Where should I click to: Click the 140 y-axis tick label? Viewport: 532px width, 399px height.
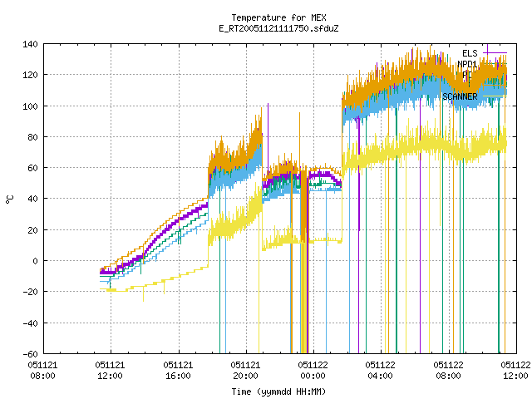point(30,44)
